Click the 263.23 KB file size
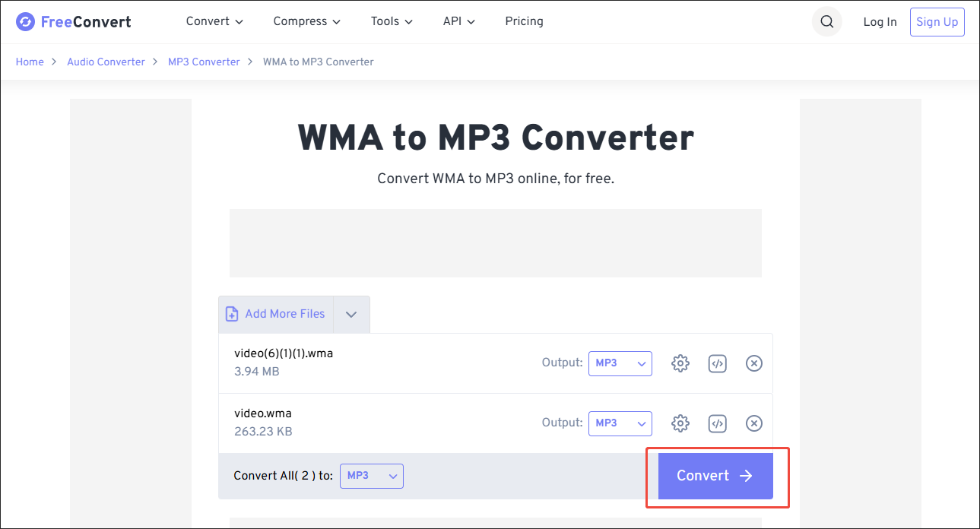980x529 pixels. [x=263, y=432]
